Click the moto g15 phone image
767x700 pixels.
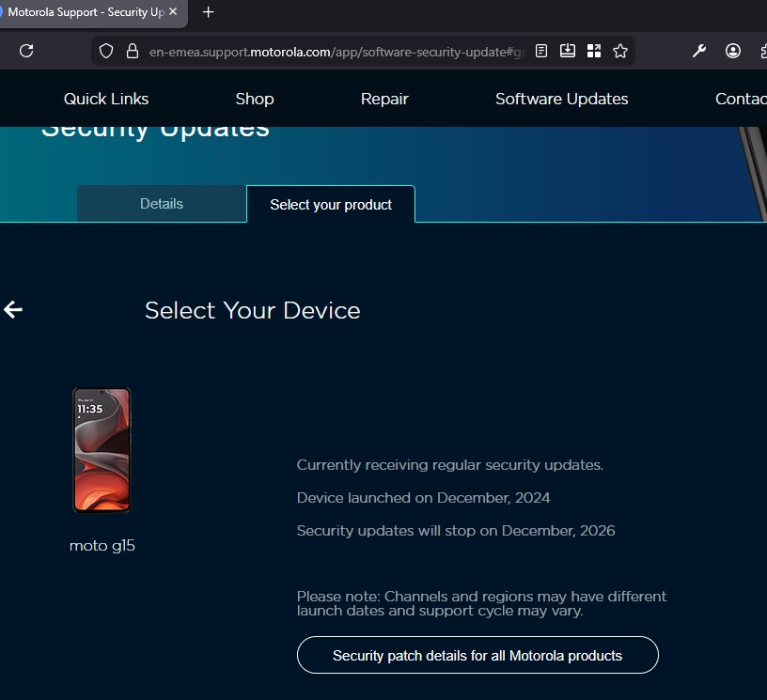(x=102, y=450)
